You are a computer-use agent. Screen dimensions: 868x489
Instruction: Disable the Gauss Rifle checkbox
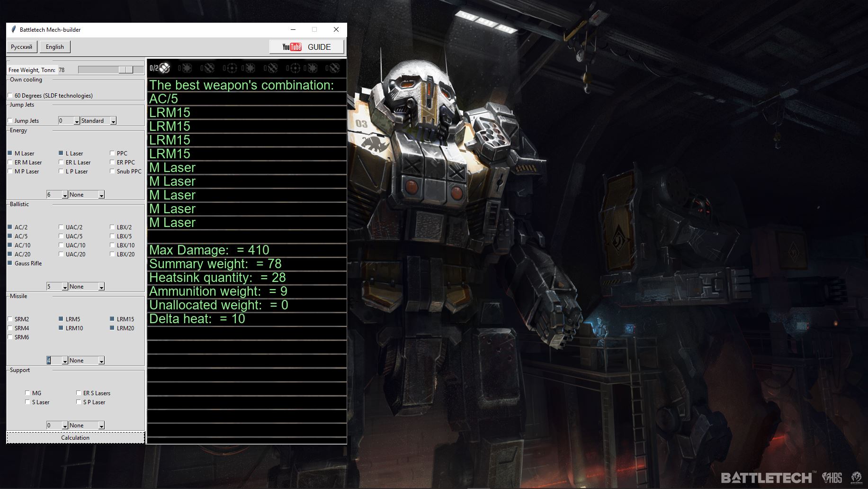[10, 263]
